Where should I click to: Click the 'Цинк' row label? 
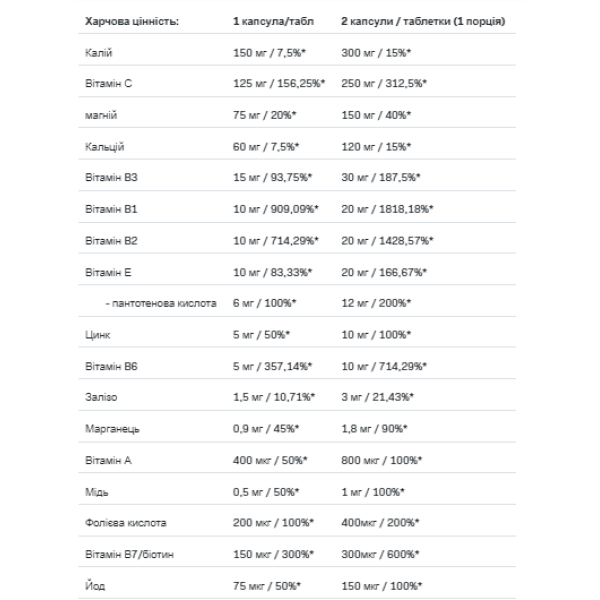pyautogui.click(x=97, y=334)
